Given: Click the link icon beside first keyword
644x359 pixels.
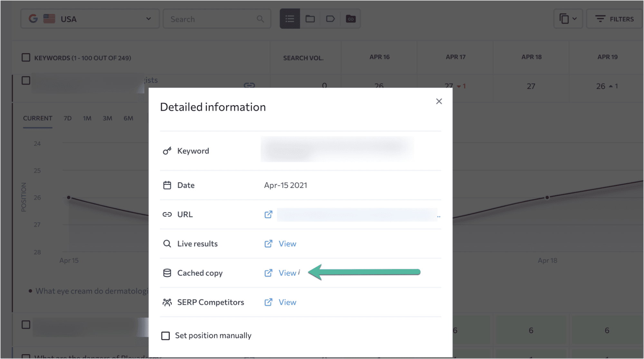Looking at the screenshot, I should [x=249, y=85].
